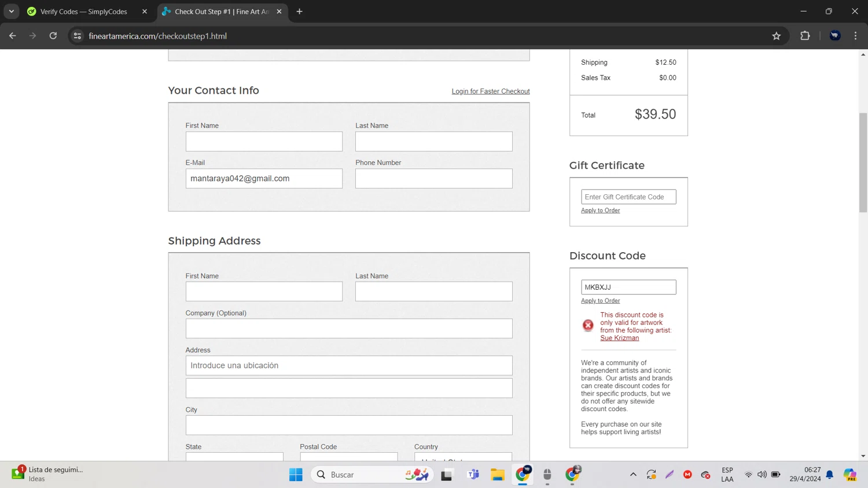This screenshot has height=488, width=868.
Task: Open the Country dropdown in shipping address
Action: 463,457
